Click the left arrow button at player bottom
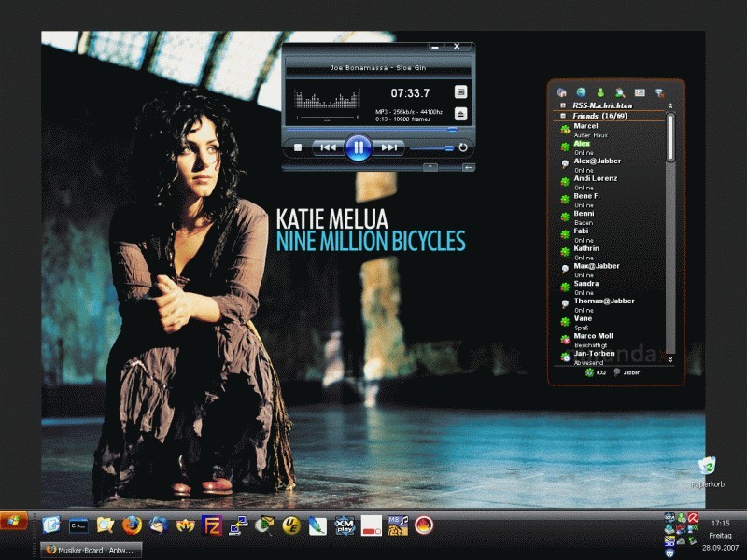The image size is (747, 560). 469,167
